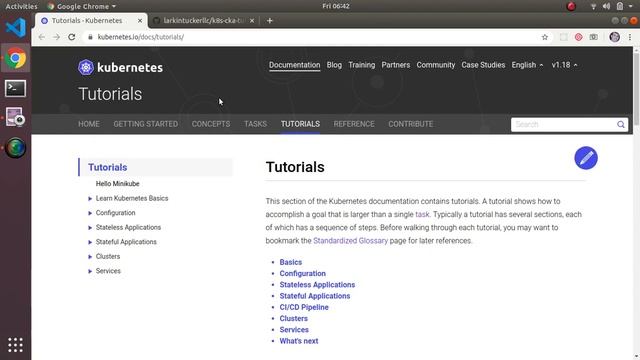This screenshot has width=640, height=360.
Task: Open a new browser tab
Action: pos(269,20)
